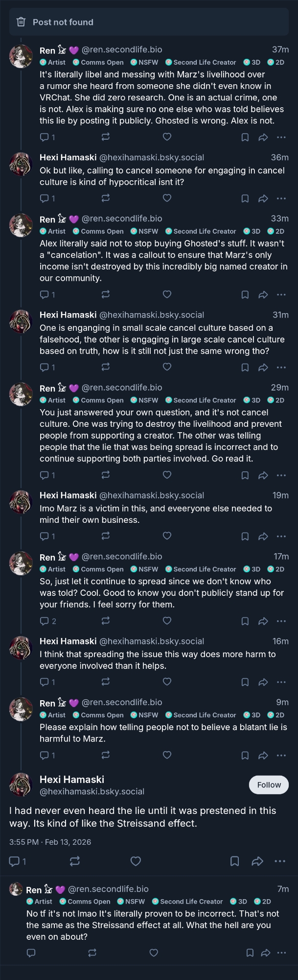This screenshot has width=298, height=980.
Task: Click the 3:55 PM Feb 13 timestamp
Action: [50, 842]
